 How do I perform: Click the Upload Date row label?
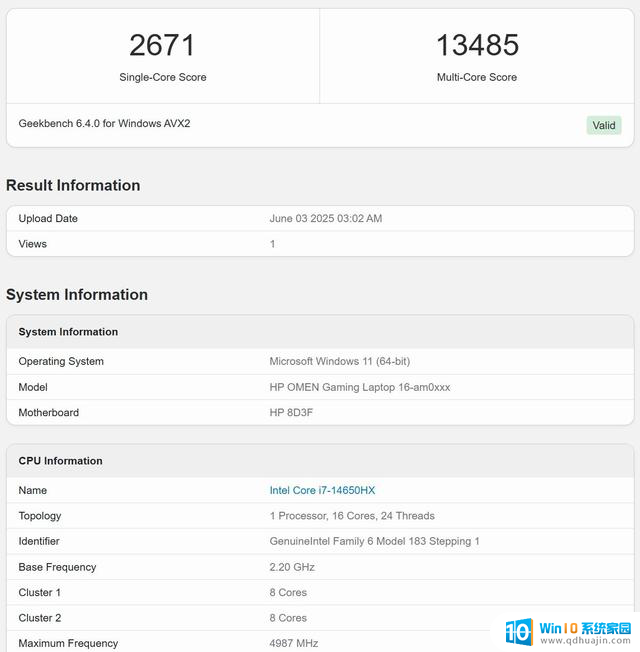pos(48,218)
